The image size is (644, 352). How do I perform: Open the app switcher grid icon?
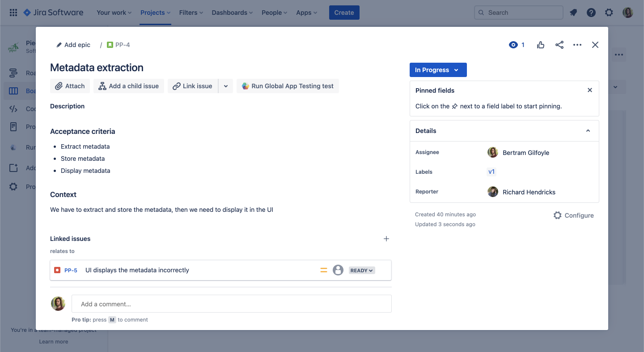coord(13,13)
